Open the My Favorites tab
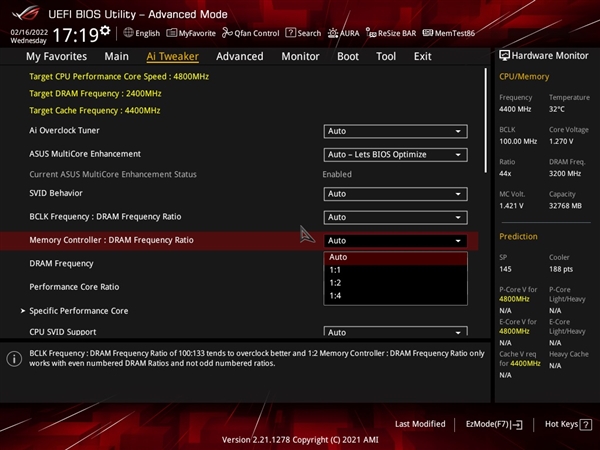Viewport: 600px width, 450px height. click(57, 56)
